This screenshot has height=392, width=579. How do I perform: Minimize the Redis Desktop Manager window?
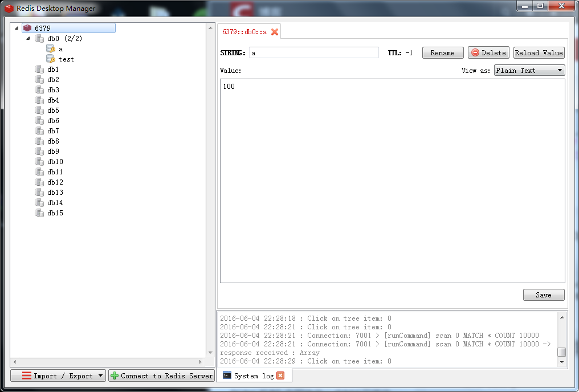point(525,6)
